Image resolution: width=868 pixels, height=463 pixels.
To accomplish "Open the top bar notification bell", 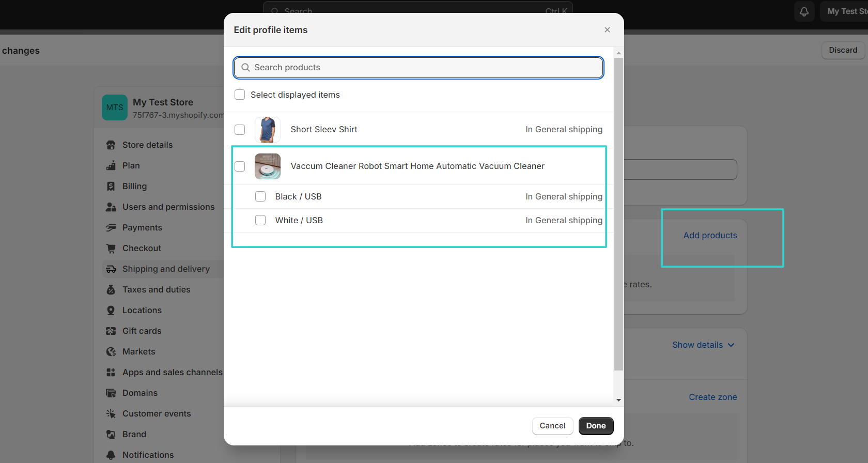I will tap(804, 11).
